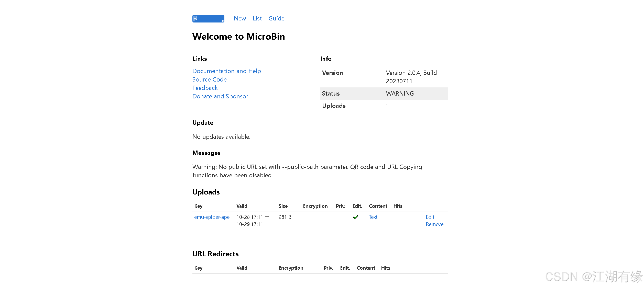Click the Feedback link
The image size is (644, 287).
[x=205, y=88]
